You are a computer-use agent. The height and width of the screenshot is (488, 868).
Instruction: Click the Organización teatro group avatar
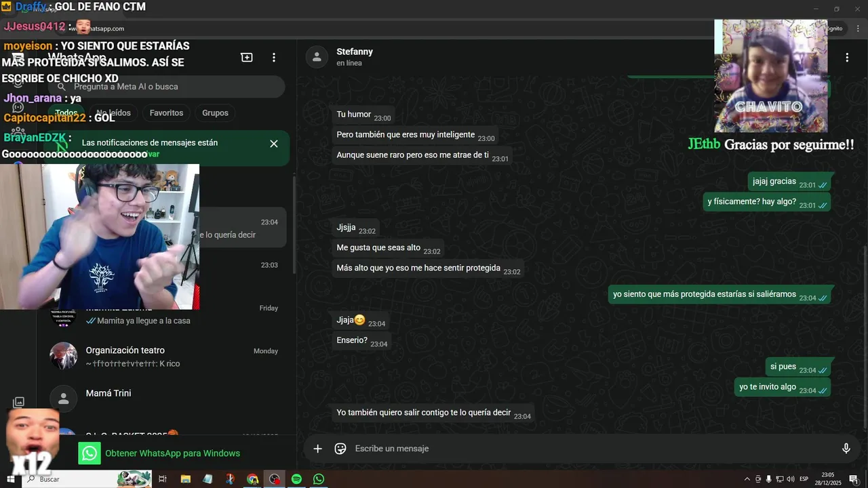pos(64,357)
